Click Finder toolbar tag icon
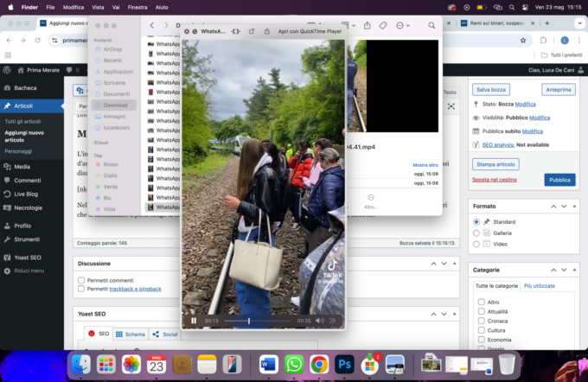 383,25
